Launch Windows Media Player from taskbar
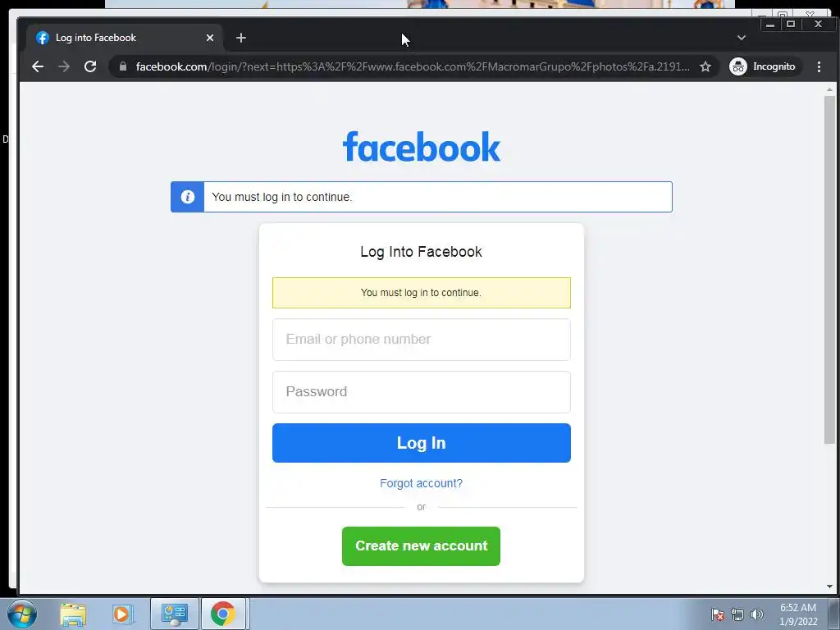Screen dimensions: 840x630 (121, 614)
